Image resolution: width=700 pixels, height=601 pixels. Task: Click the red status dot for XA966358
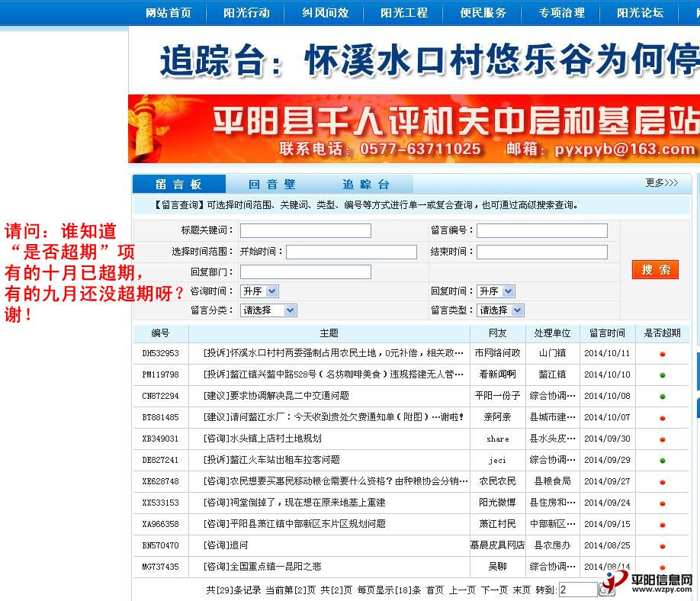[663, 525]
